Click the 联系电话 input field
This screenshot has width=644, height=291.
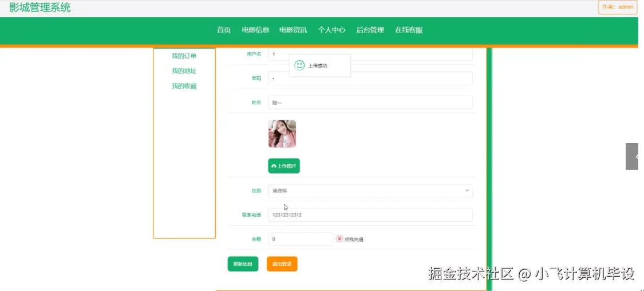(370, 215)
